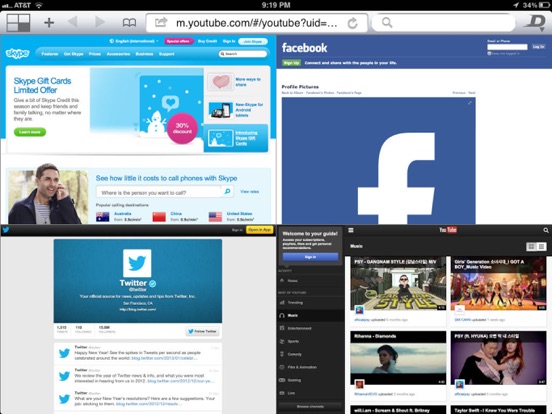Click Special offers pink button on Skype

pos(178,41)
